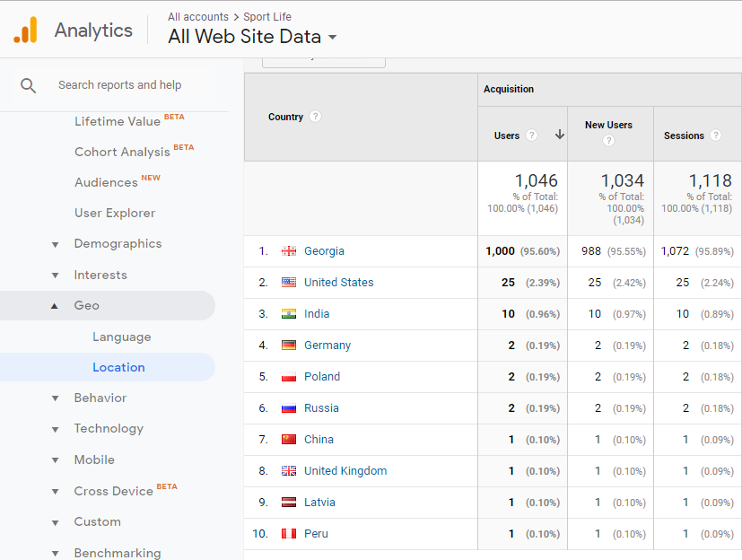This screenshot has width=742, height=560.
Task: Click the Google Analytics logo icon
Action: (25, 31)
